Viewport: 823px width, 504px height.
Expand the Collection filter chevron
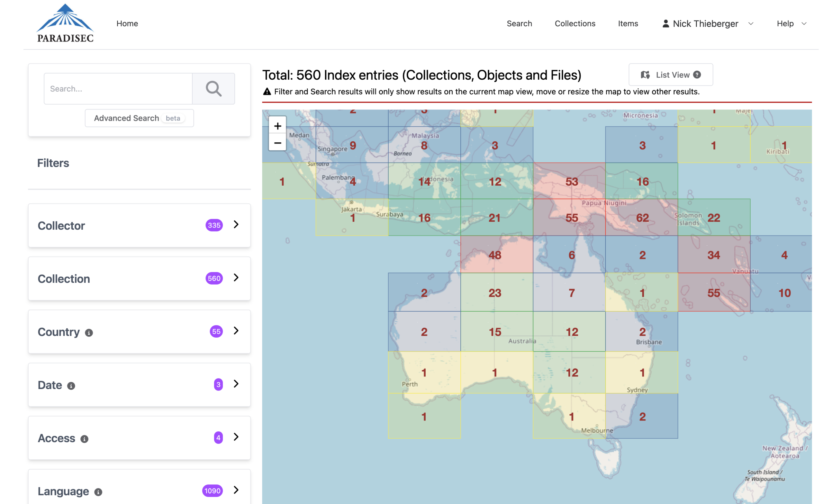point(236,277)
